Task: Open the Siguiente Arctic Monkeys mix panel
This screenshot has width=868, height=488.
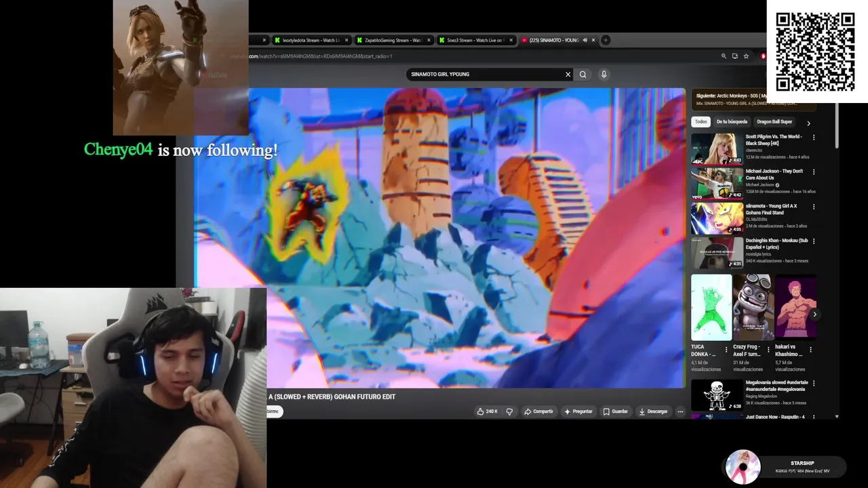Action: [754, 100]
